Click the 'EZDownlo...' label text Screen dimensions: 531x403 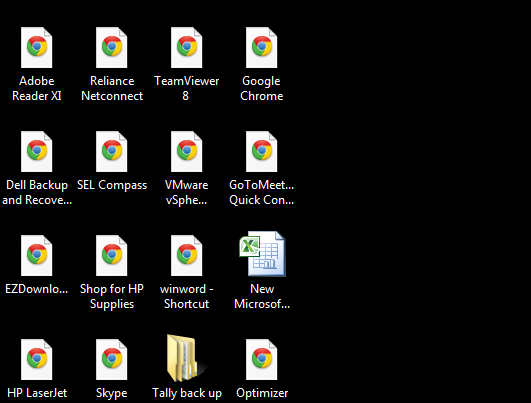coord(37,289)
